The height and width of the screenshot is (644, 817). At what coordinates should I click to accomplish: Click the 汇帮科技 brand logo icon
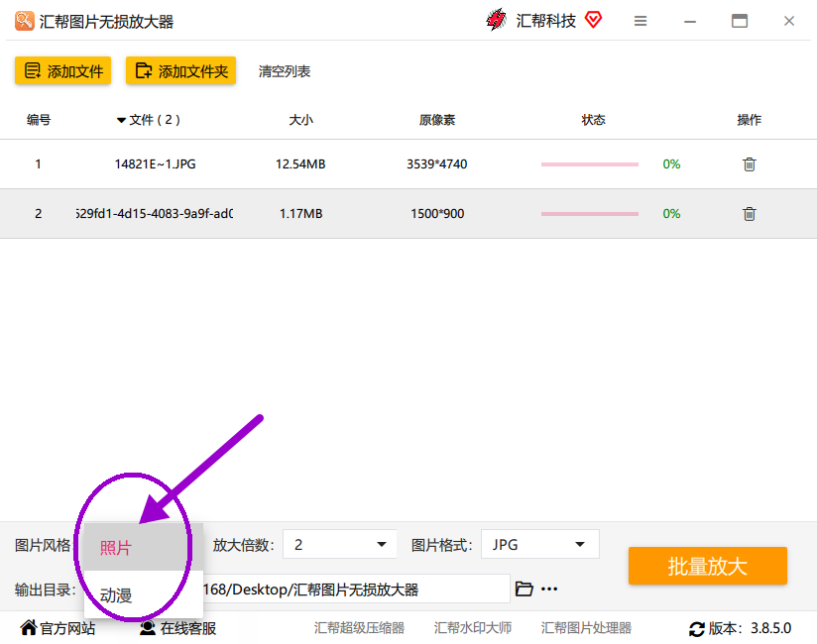pos(496,20)
